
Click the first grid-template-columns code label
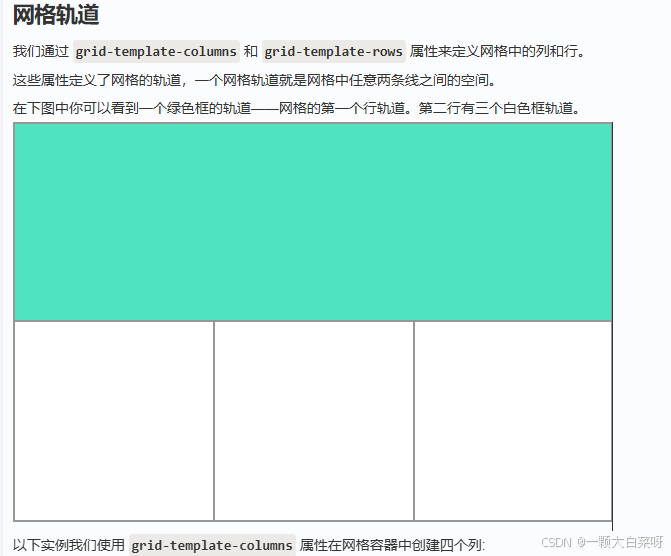click(x=156, y=51)
